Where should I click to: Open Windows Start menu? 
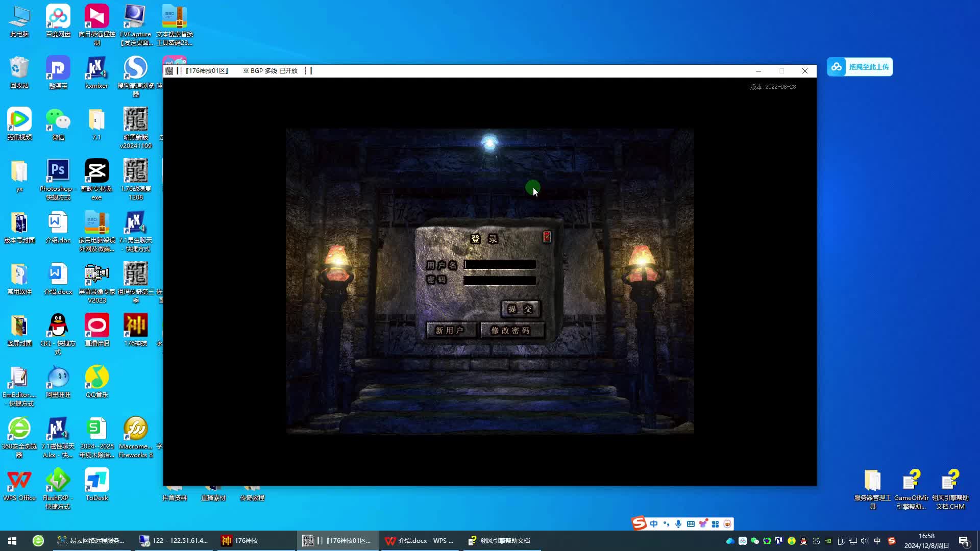(x=12, y=540)
